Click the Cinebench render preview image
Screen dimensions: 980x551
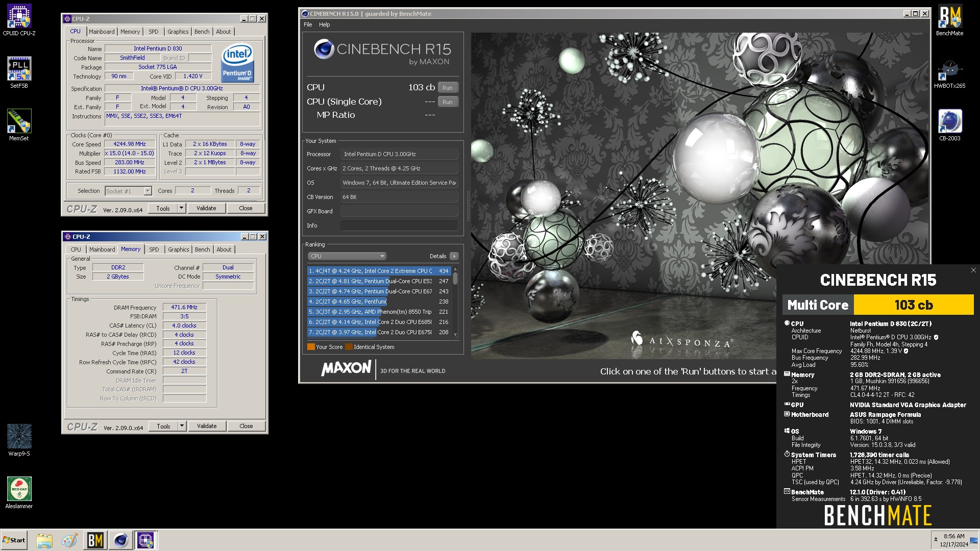point(699,196)
